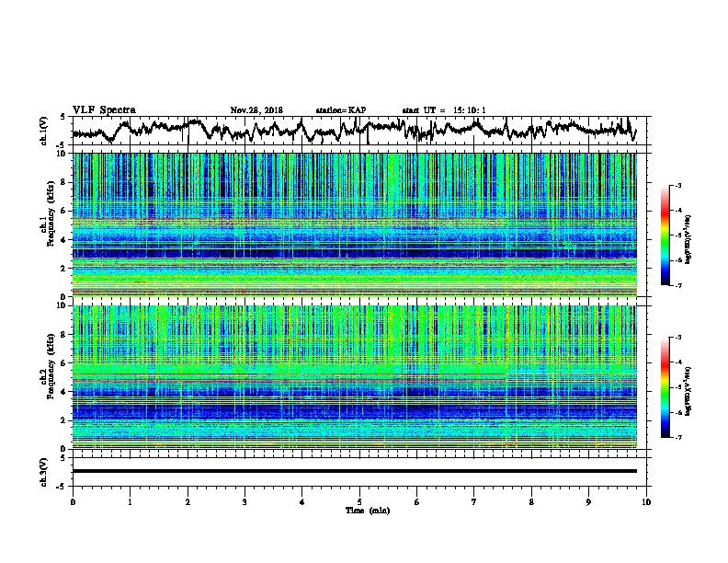Click the ch.1 Frequency (kHz) axis label
728x563 pixels.
51,214
